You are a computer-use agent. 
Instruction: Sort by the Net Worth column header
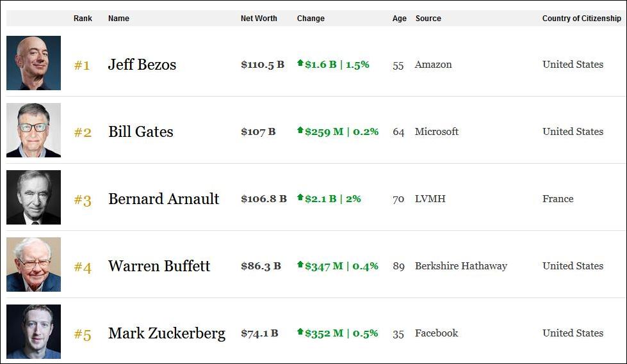[x=259, y=19]
